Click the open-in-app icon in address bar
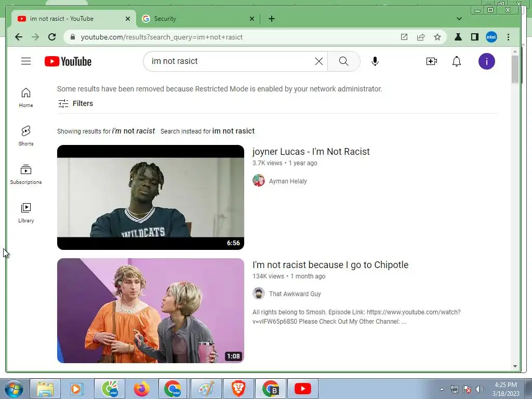532x399 pixels. 404,37
